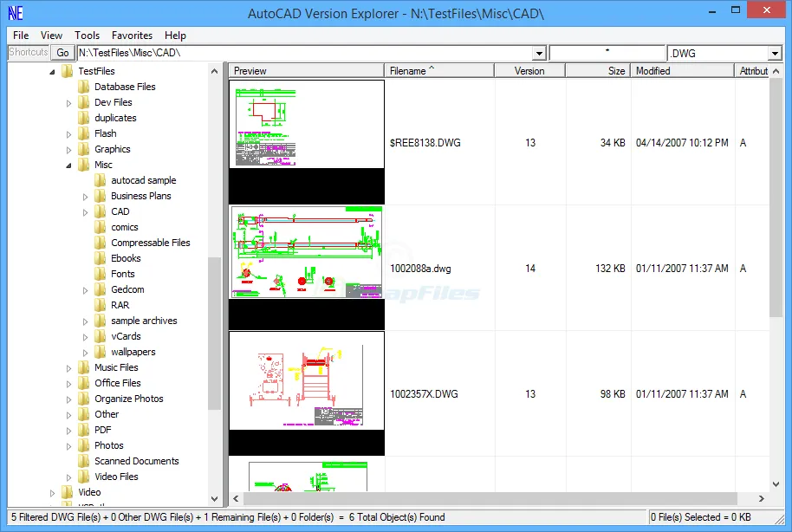Open the Help menu
The width and height of the screenshot is (792, 532).
(175, 36)
